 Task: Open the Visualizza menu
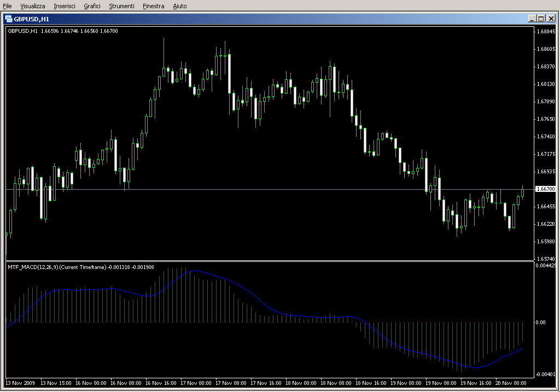[x=32, y=6]
